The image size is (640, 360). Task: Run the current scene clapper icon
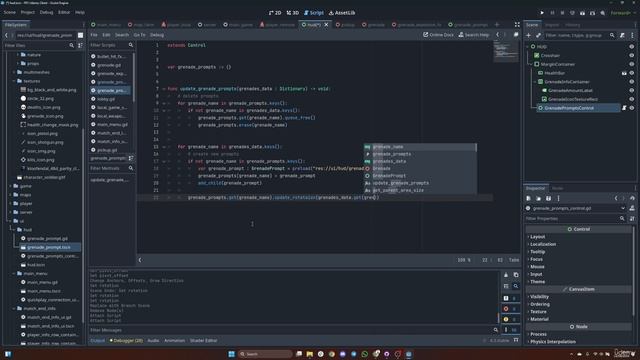582,13
